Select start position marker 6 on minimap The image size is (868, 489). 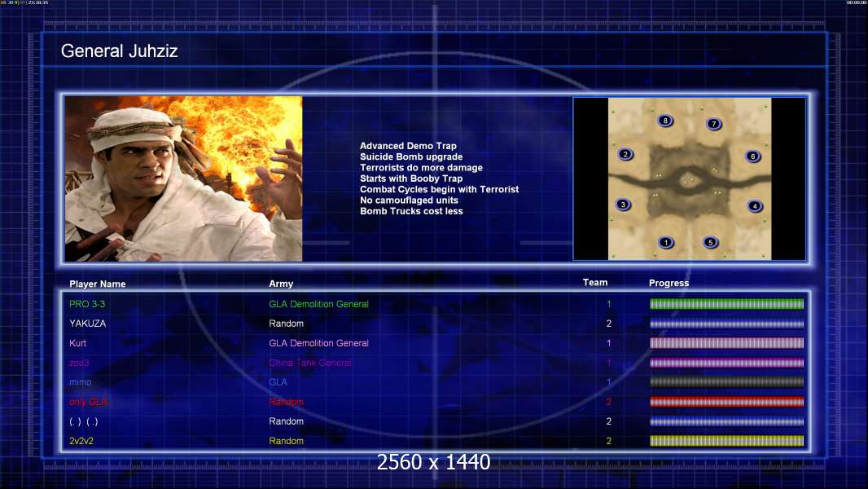[x=753, y=156]
